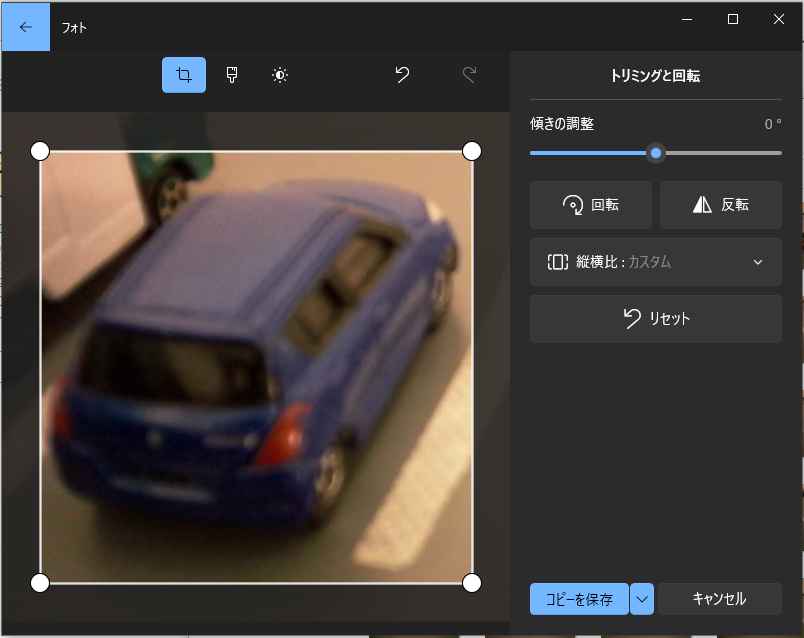Viewport: 804px width, 638px height.
Task: Go back using the arrow button
Action: [26, 27]
